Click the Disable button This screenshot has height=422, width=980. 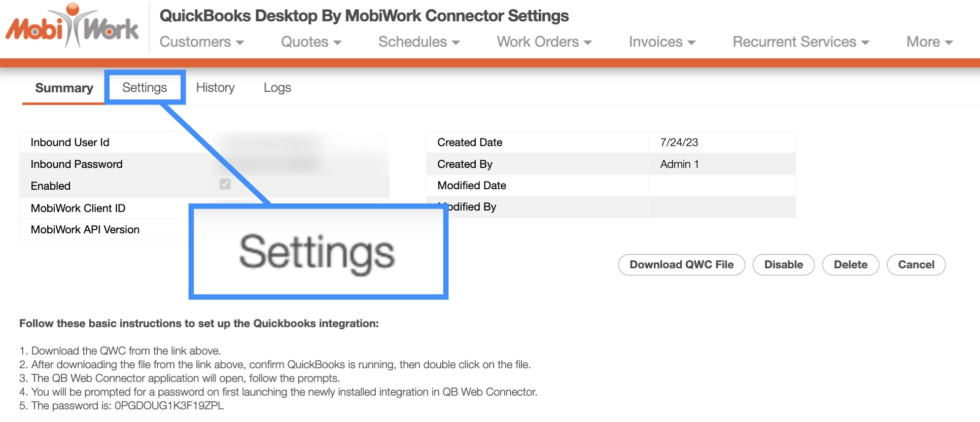pyautogui.click(x=783, y=265)
